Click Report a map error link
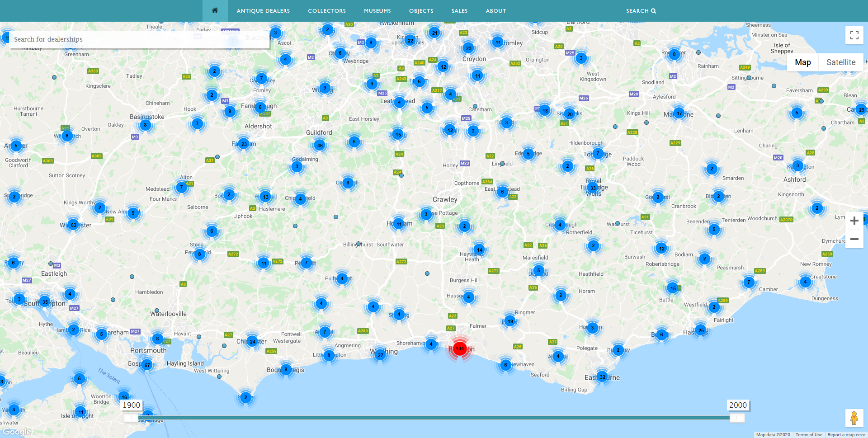The width and height of the screenshot is (868, 438). [x=846, y=435]
